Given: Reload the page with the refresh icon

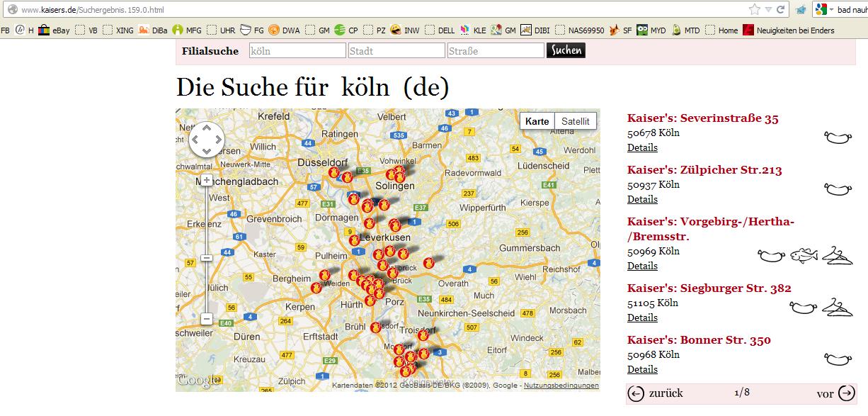Looking at the screenshot, I should pos(780,10).
